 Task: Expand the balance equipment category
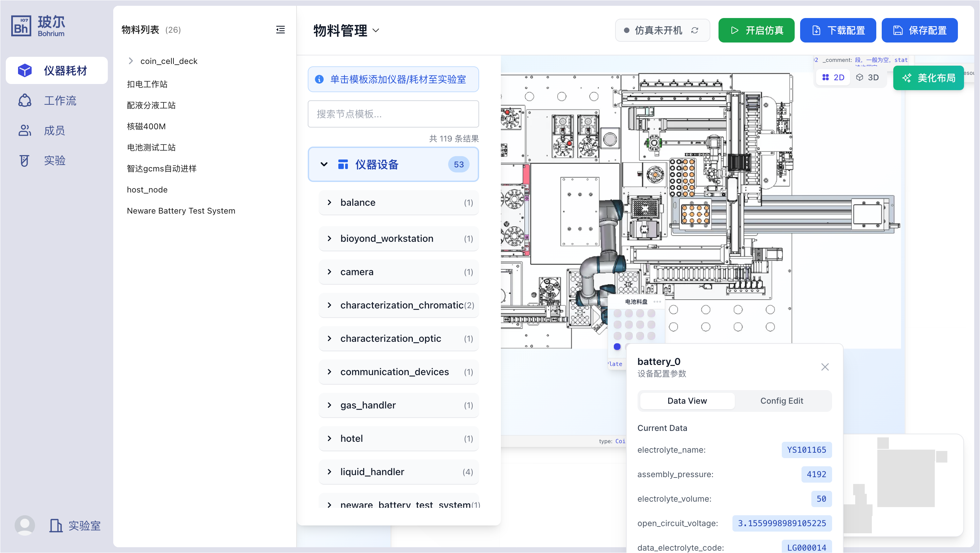330,202
